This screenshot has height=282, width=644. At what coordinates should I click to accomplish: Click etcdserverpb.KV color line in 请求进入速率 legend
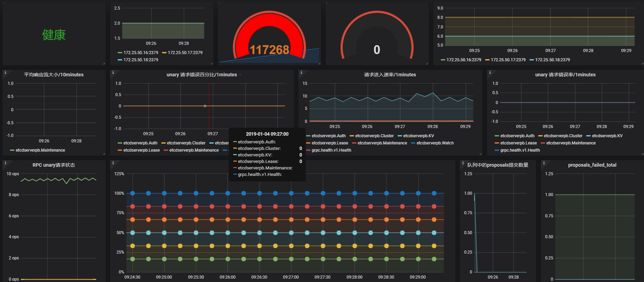point(400,136)
